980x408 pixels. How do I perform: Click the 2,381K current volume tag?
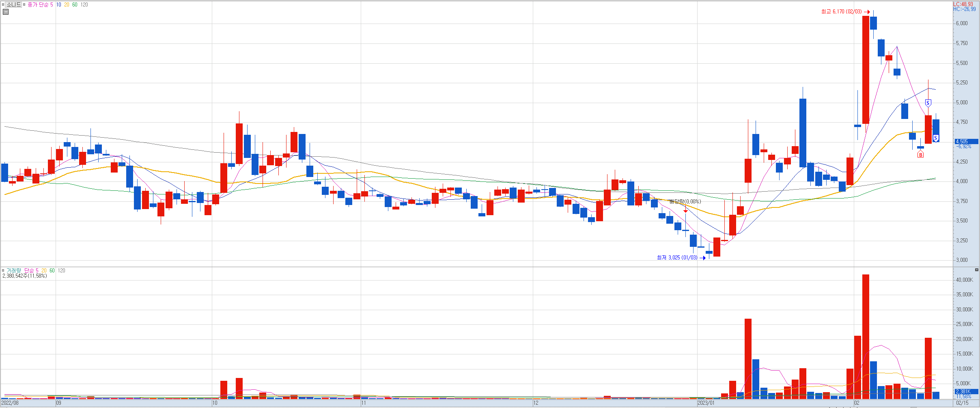966,391
